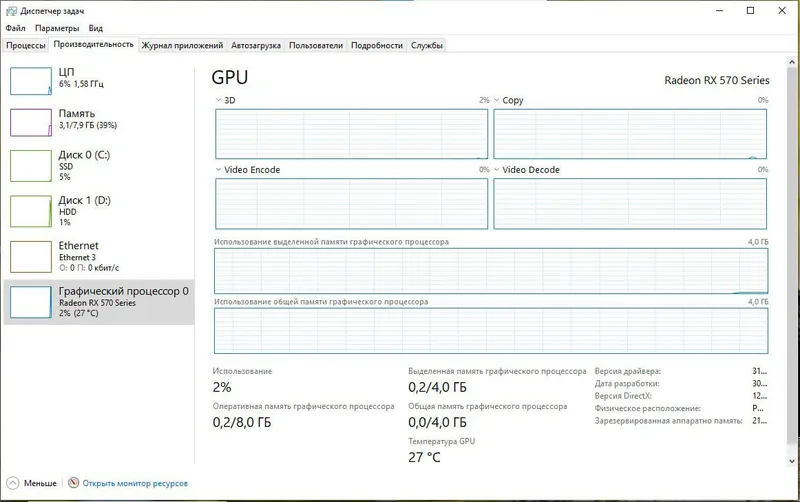Click the 3D engine usage graph
Viewport: 800px width, 502px height.
tap(352, 134)
